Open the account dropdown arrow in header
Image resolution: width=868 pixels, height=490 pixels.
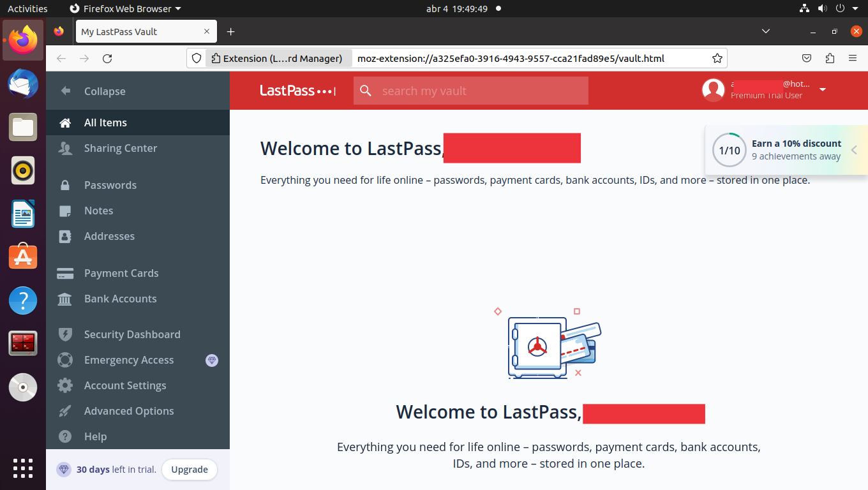(823, 89)
